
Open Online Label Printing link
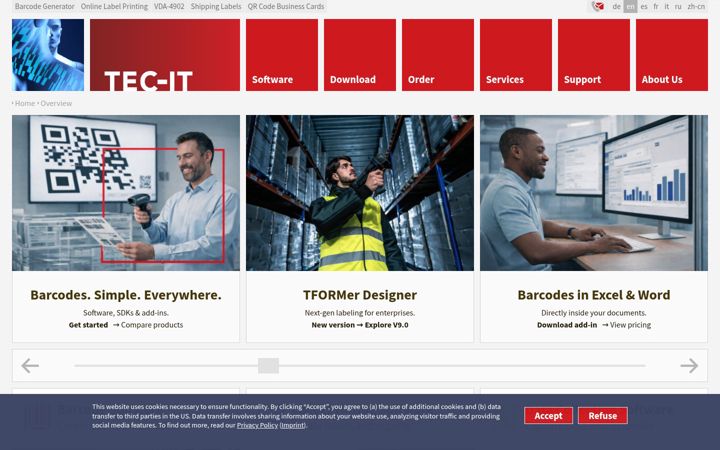point(114,6)
